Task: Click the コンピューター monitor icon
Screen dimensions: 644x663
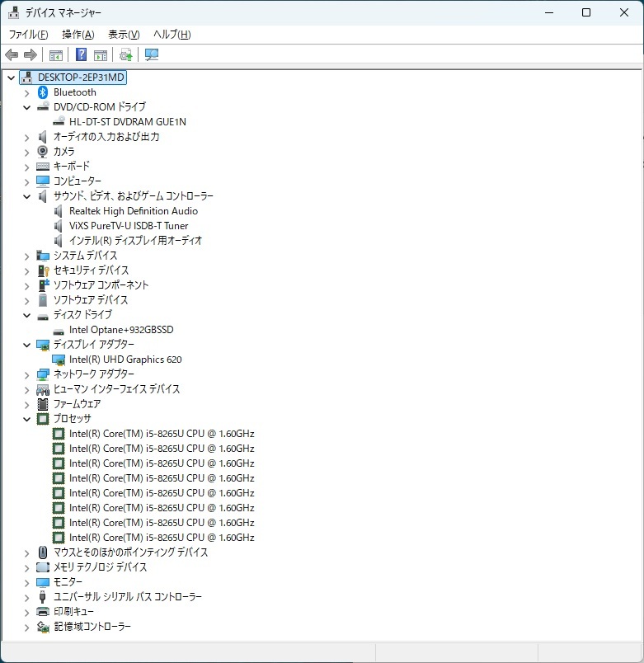Action: click(x=43, y=181)
